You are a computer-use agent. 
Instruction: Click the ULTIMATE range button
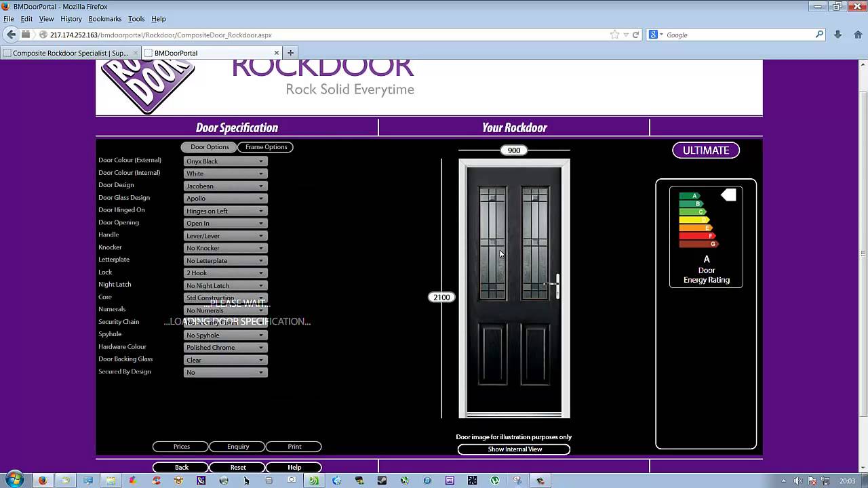pos(706,150)
